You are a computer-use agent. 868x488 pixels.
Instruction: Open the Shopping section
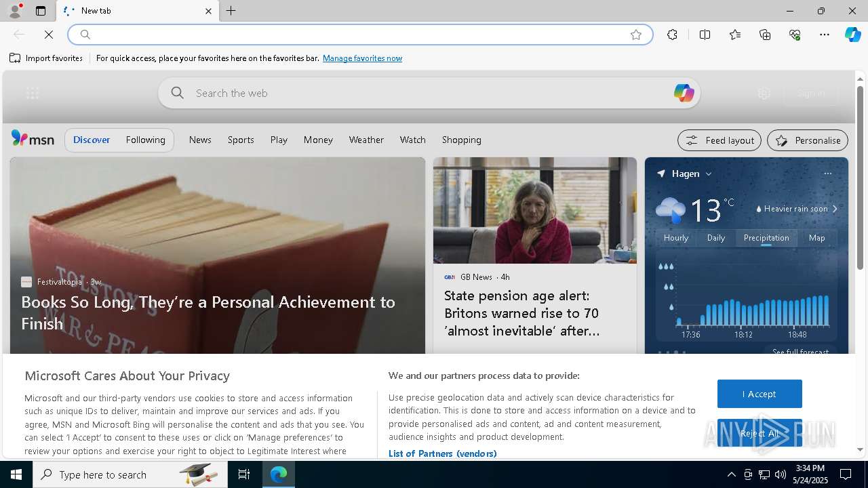coord(462,140)
